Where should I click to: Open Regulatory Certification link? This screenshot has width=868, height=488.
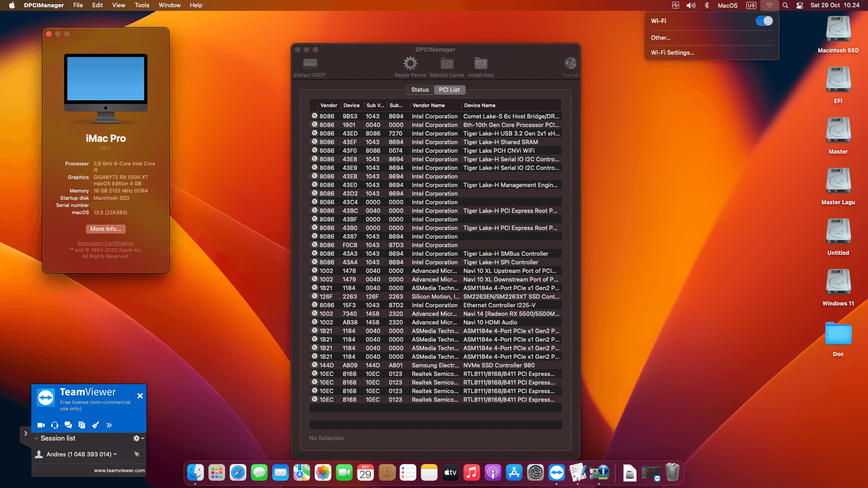pos(106,243)
